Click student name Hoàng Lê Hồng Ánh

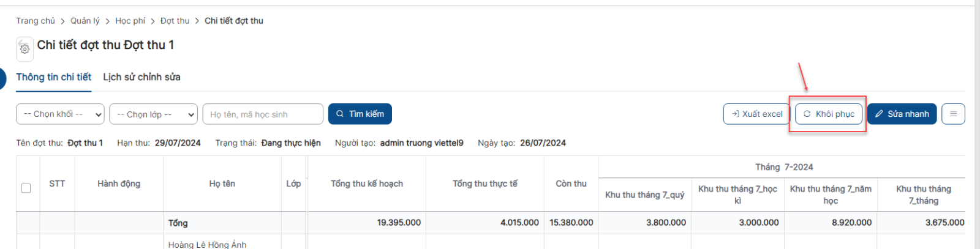click(x=207, y=244)
